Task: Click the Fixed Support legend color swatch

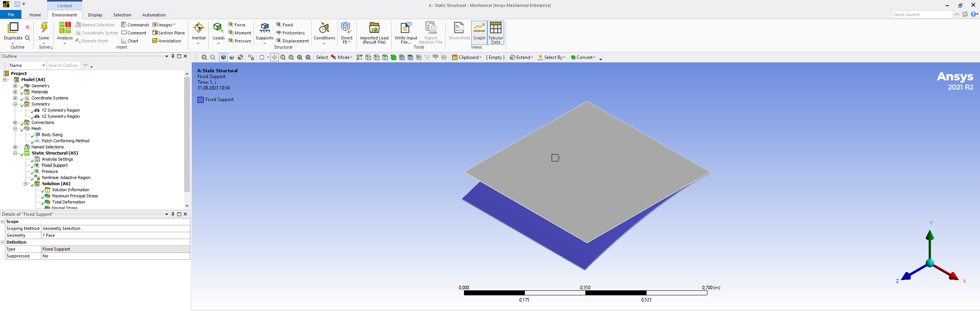Action: click(x=201, y=100)
